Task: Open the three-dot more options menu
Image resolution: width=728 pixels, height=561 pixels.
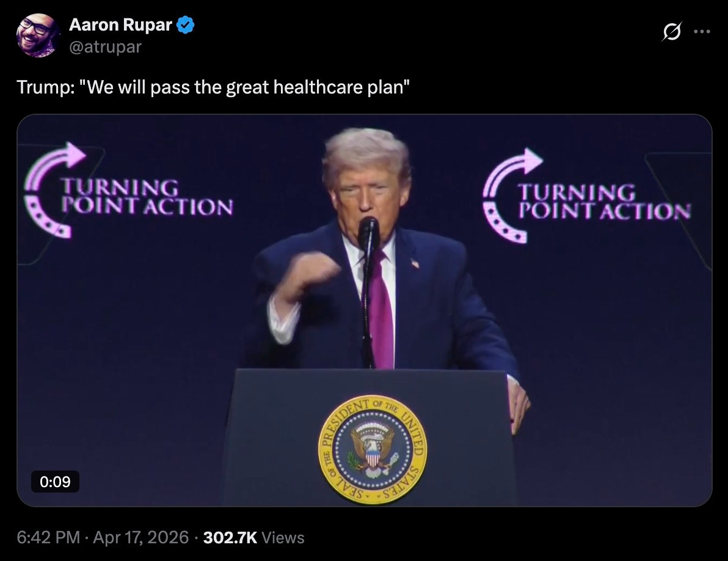Action: click(x=702, y=32)
